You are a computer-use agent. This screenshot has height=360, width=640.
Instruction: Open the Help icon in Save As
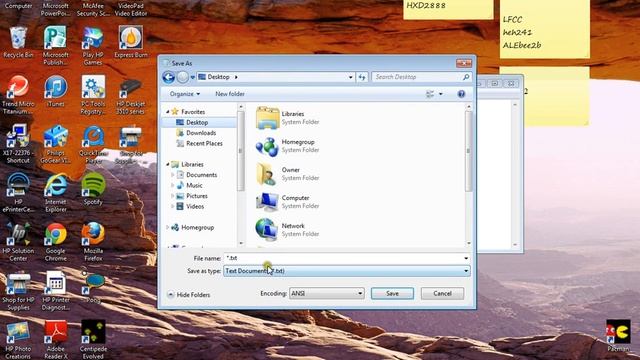[x=461, y=94]
